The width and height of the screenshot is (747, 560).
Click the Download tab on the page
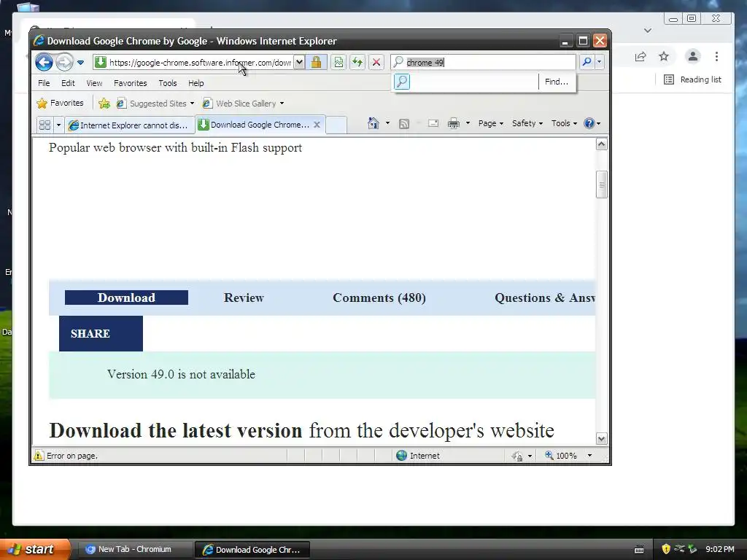[126, 297]
